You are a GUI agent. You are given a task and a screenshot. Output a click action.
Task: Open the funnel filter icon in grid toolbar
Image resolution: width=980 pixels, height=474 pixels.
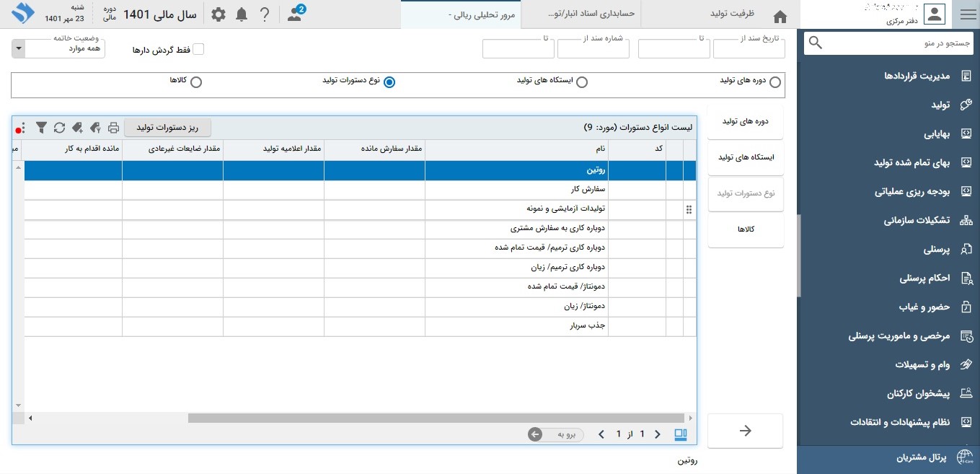(x=42, y=128)
